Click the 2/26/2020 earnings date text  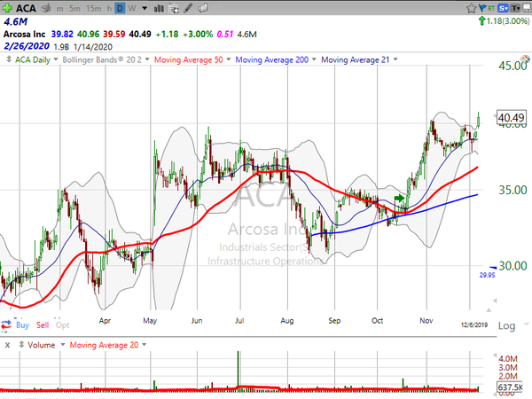point(27,46)
